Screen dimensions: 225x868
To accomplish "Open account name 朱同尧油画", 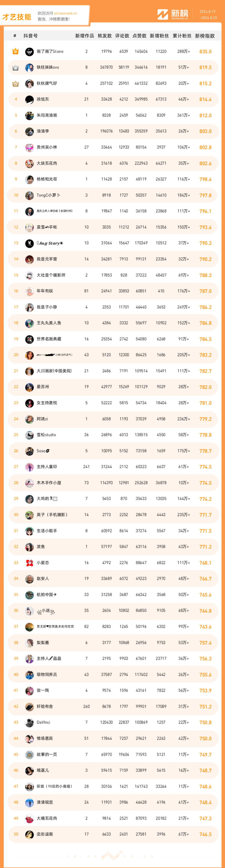I will 47,115.
